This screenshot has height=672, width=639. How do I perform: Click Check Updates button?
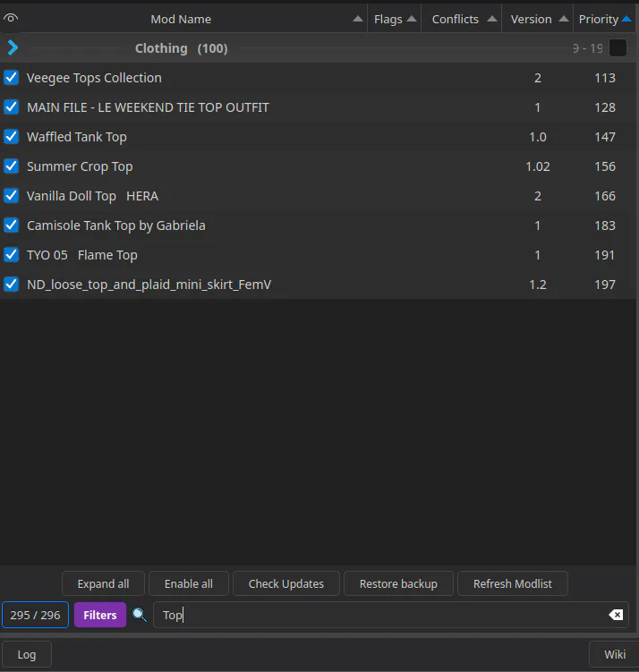pos(286,583)
